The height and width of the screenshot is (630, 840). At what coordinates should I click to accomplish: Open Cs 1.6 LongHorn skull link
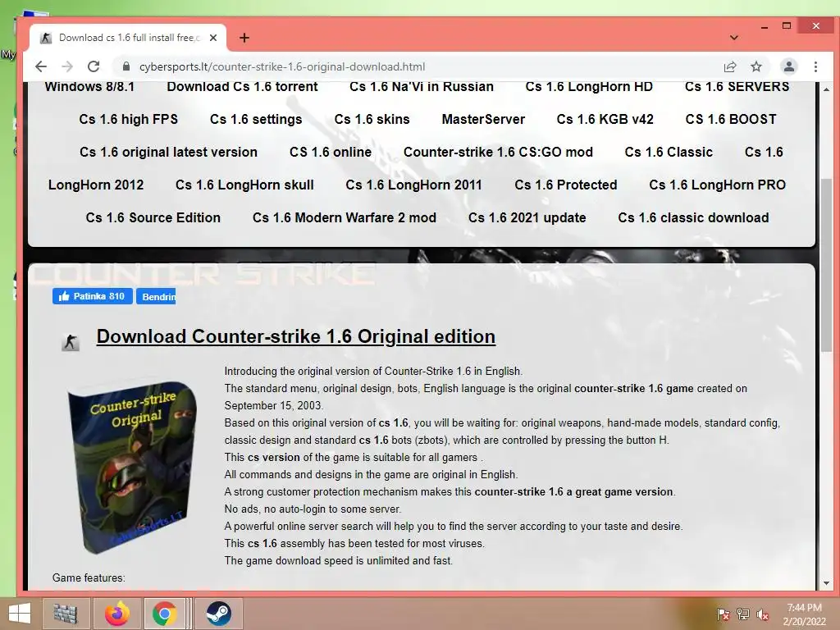[244, 185]
